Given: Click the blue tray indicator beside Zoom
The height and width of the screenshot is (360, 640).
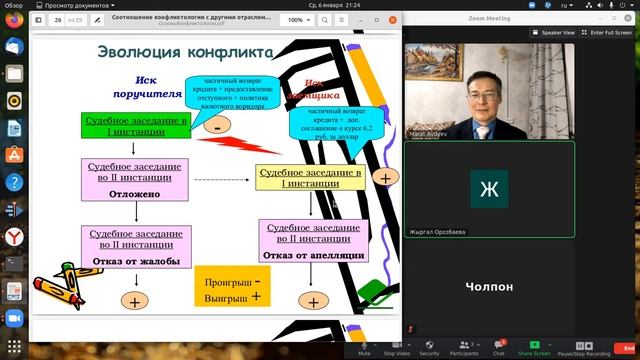Looking at the screenshot, I should click(x=548, y=5).
